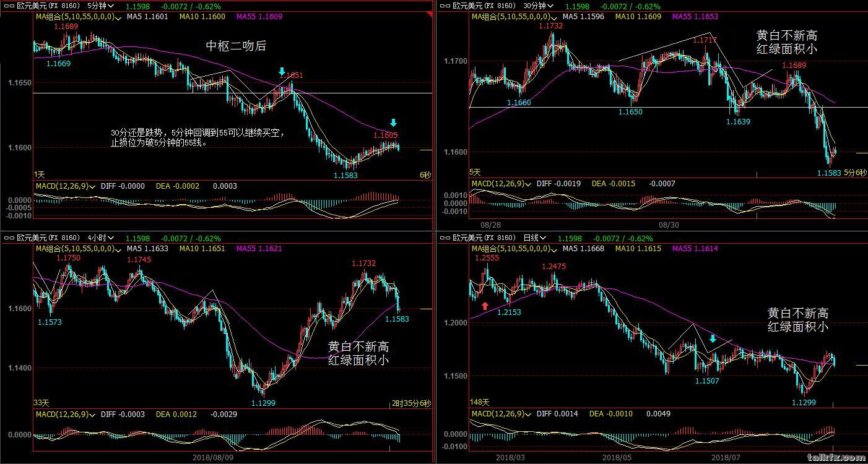Select the 黄白不新高 annotation in the 4小时 chart
This screenshot has width=868, height=464.
(x=358, y=346)
